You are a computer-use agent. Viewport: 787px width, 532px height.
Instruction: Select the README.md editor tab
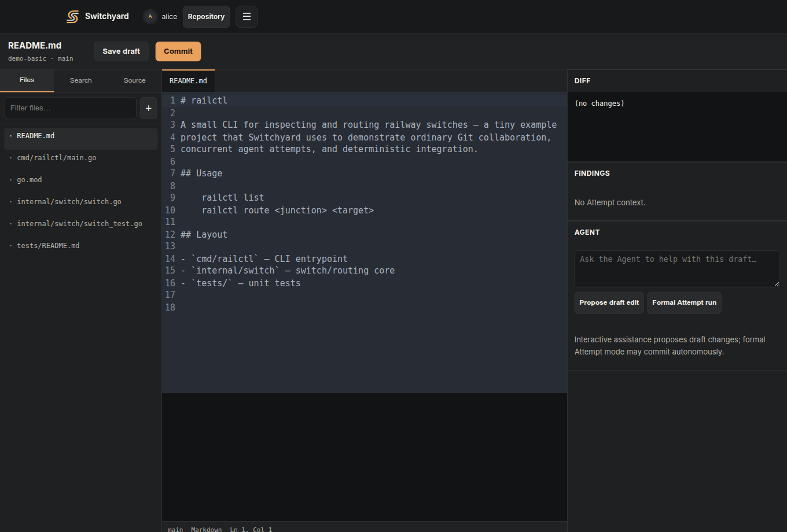click(x=188, y=81)
